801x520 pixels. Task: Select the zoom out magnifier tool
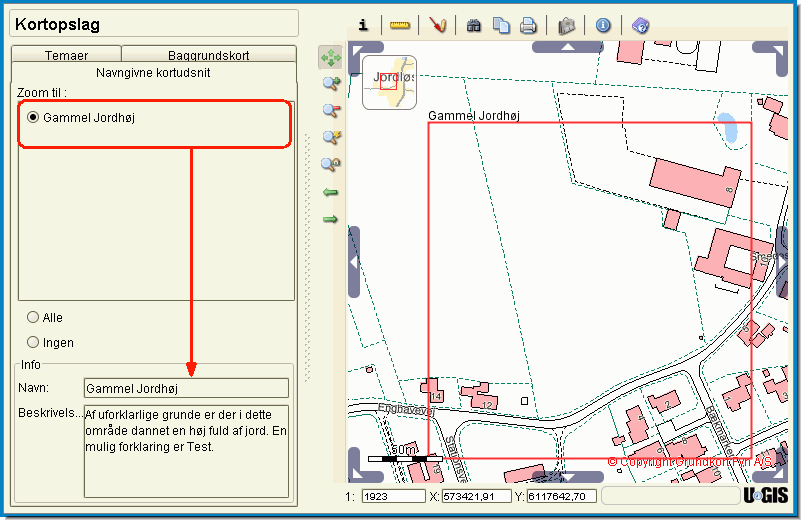click(x=332, y=110)
